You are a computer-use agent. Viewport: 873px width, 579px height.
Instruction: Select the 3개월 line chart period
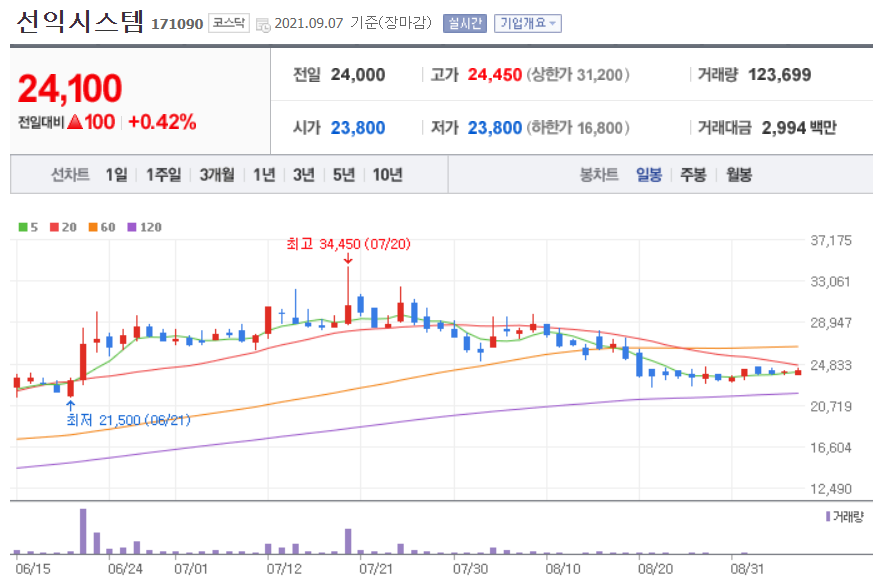click(x=217, y=175)
